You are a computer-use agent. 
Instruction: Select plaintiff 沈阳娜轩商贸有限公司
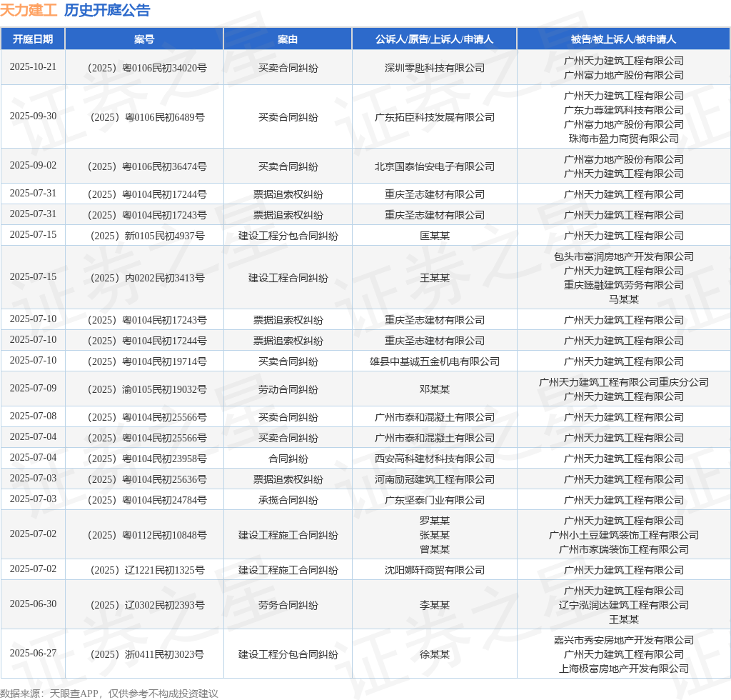[x=435, y=570]
